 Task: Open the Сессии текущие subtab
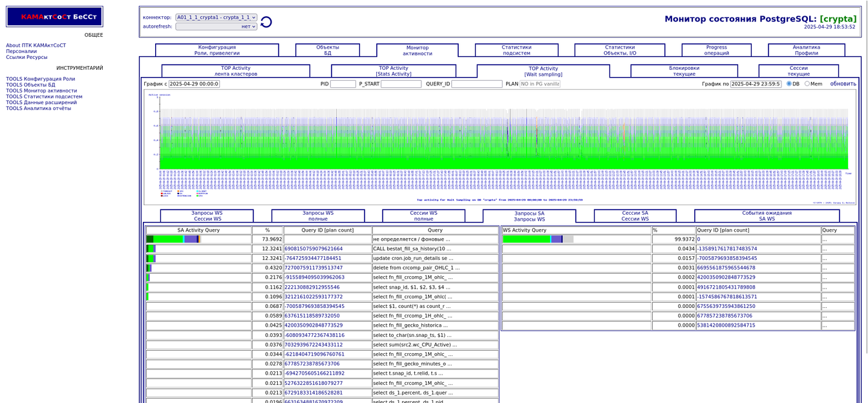pos(799,71)
